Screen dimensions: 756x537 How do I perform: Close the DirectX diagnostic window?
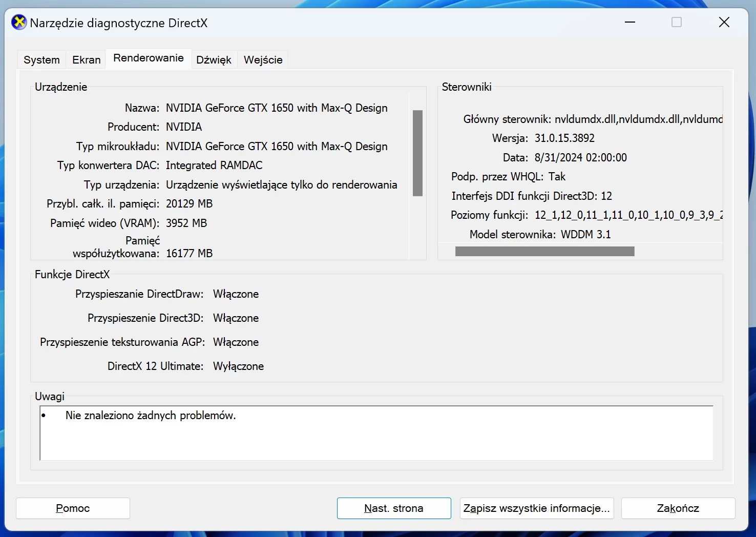[x=724, y=22]
